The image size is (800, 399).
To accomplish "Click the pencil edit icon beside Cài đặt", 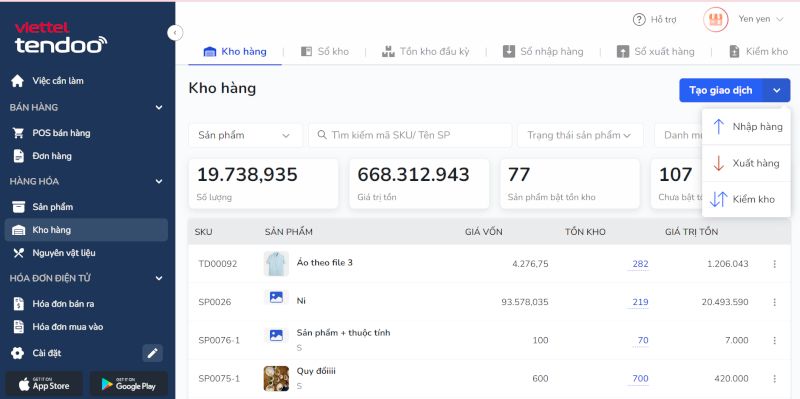I will coord(153,353).
